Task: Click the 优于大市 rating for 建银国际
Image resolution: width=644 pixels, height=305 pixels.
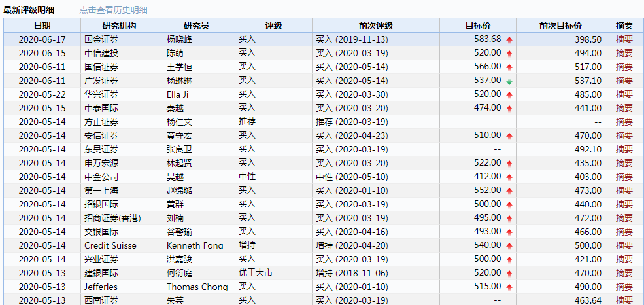Action: coord(256,273)
